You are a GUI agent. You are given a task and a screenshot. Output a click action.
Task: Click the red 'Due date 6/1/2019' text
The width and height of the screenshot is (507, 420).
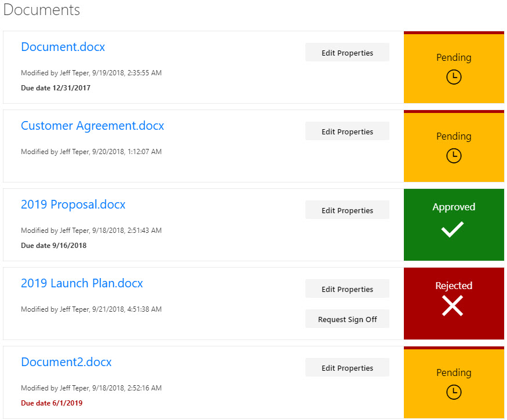[x=52, y=403]
